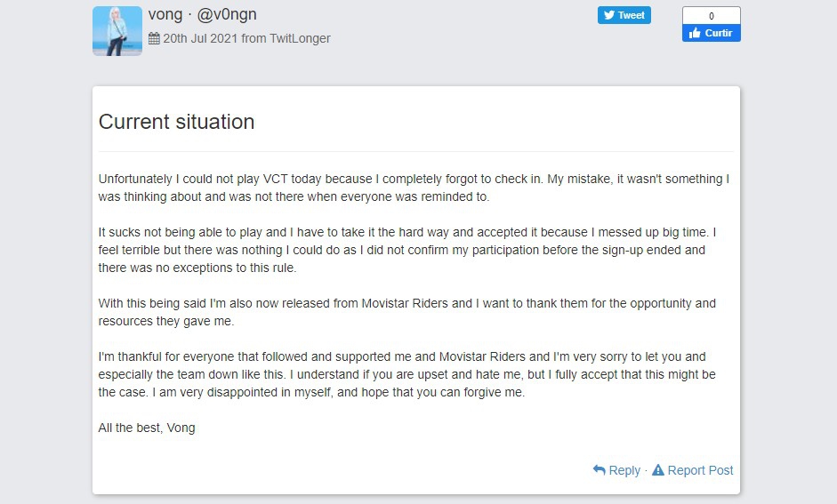
Task: Open the Report Post link
Action: point(700,470)
